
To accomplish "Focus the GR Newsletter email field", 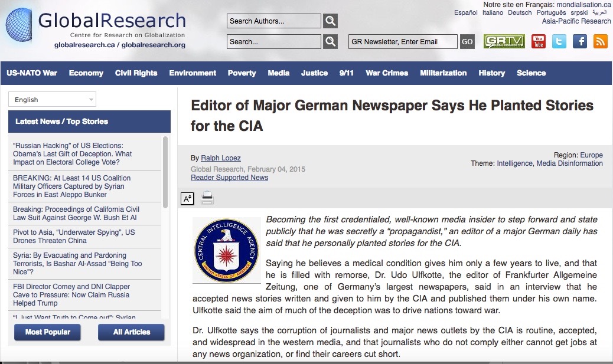I will point(403,42).
